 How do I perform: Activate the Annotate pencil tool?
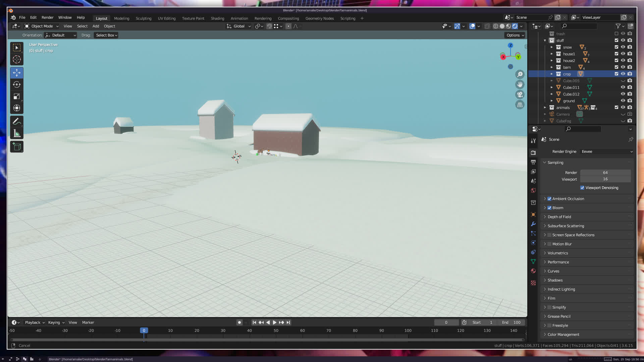click(x=16, y=121)
